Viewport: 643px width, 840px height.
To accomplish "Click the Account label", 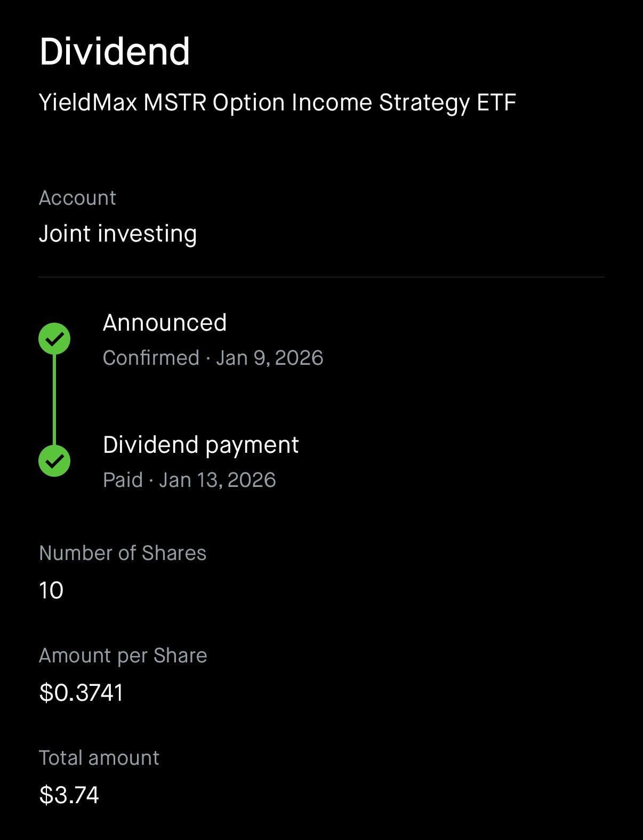I will click(x=77, y=198).
